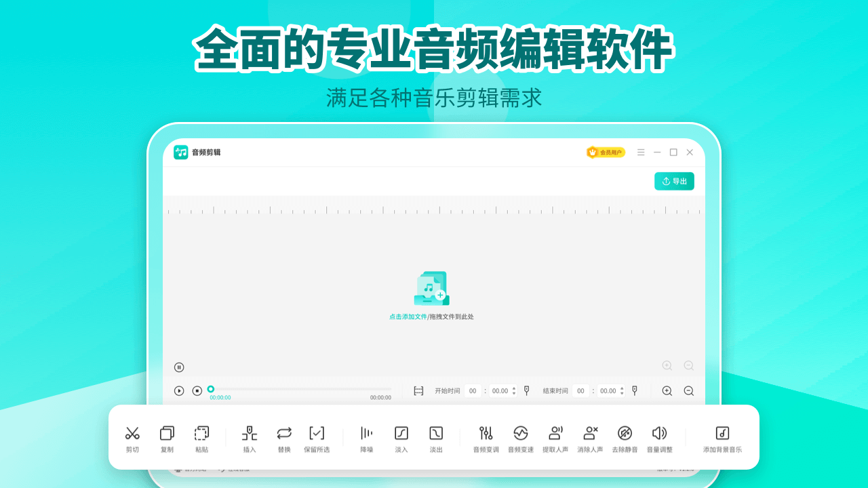Click the 音频剪辑 app logo
868x488 pixels.
(181, 152)
